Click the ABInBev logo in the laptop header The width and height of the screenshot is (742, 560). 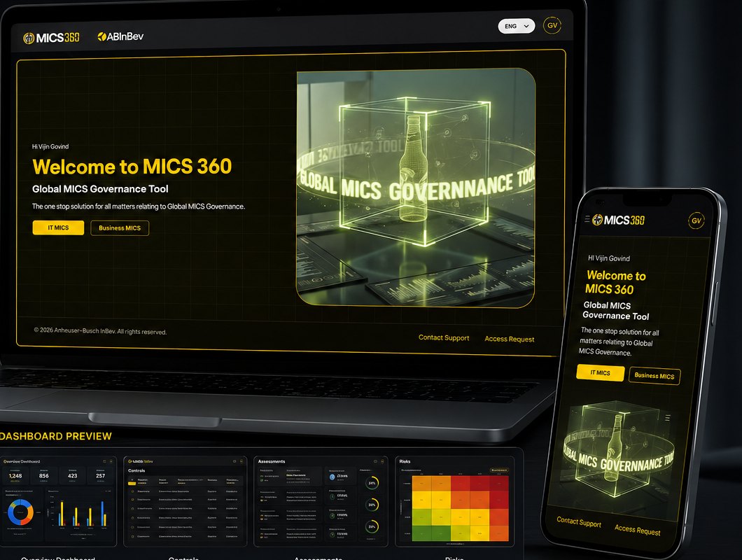point(120,36)
